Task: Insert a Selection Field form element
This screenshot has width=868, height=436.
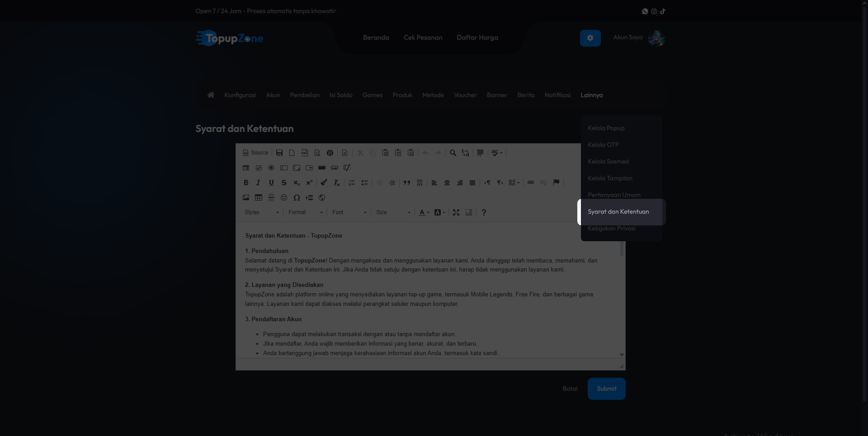Action: (x=309, y=168)
